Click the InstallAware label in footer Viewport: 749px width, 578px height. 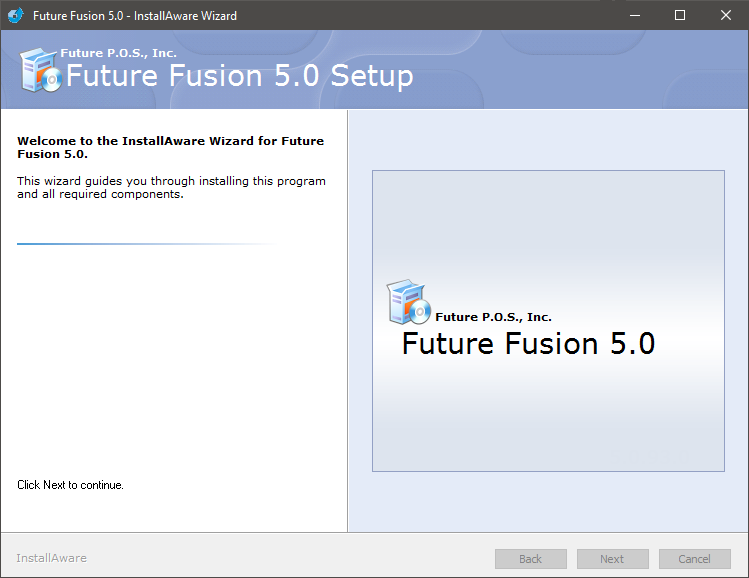click(x=52, y=558)
